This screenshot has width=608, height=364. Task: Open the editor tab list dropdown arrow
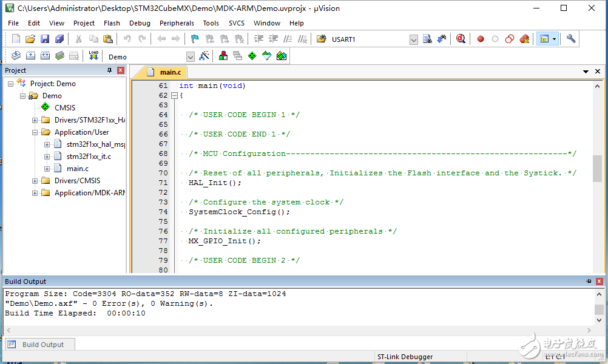[586, 72]
